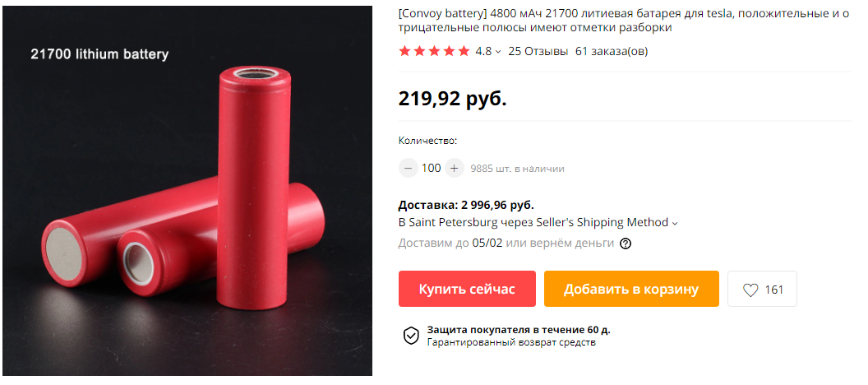Screen dimensions: 868x385
Task: Click the Защита покупателя protection text
Action: (x=519, y=330)
